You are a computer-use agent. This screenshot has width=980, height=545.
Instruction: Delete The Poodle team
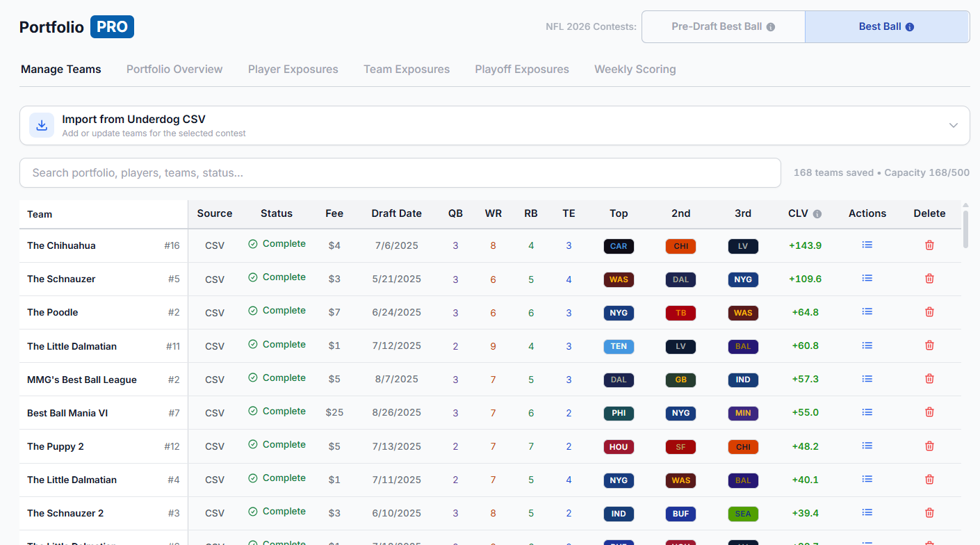coord(929,311)
